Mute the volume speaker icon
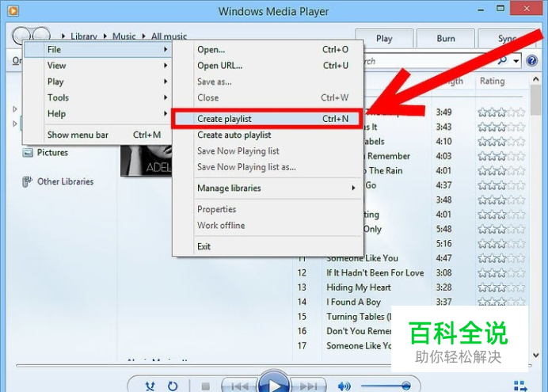 click(344, 386)
